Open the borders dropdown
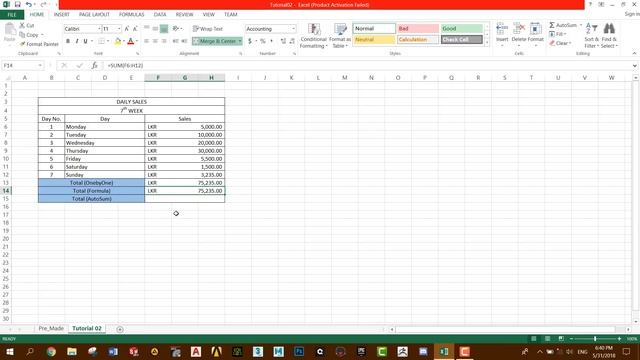 pyautogui.click(x=108, y=41)
